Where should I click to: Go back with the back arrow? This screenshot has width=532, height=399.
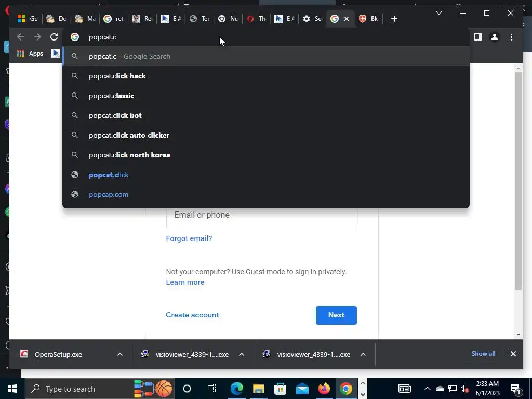pyautogui.click(x=21, y=37)
